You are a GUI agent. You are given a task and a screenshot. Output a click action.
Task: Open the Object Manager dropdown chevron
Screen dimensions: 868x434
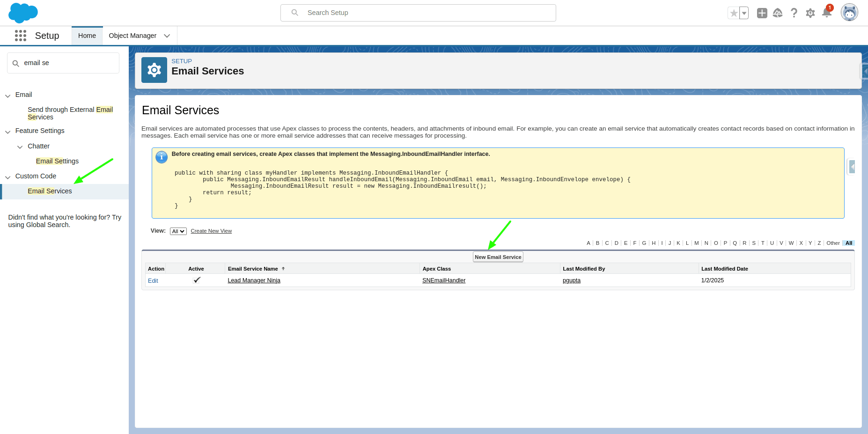[167, 36]
